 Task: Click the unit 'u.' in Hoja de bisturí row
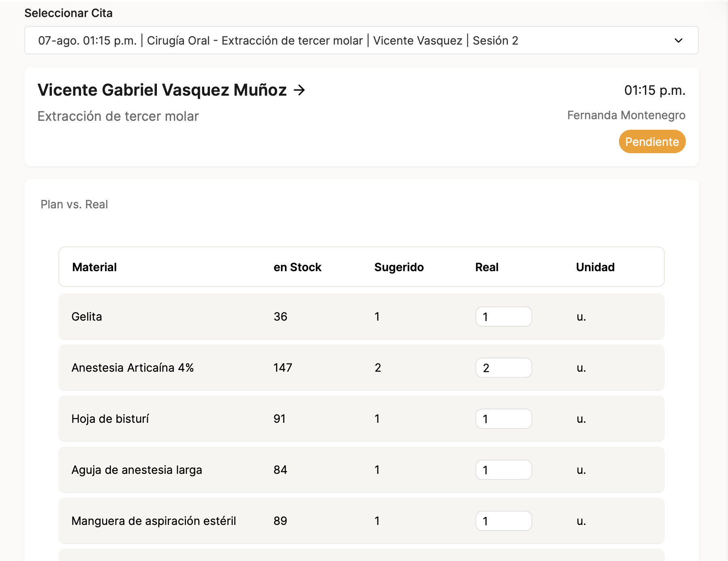[581, 419]
